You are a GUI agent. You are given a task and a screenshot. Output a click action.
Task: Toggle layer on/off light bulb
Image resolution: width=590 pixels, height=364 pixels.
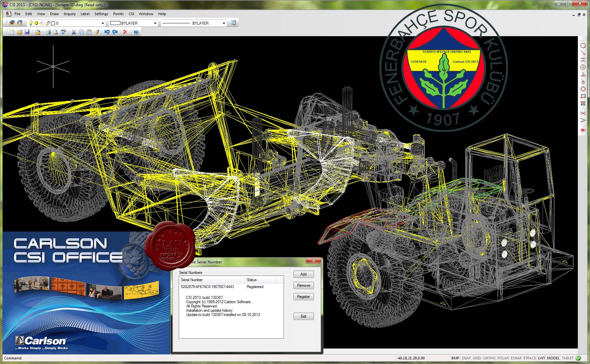coord(31,23)
